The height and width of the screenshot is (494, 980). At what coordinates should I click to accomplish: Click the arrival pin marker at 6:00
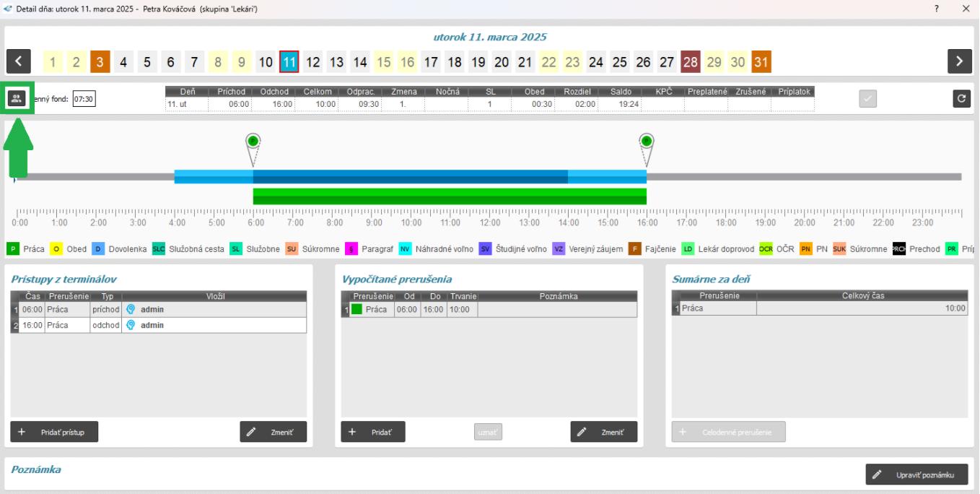click(x=253, y=142)
